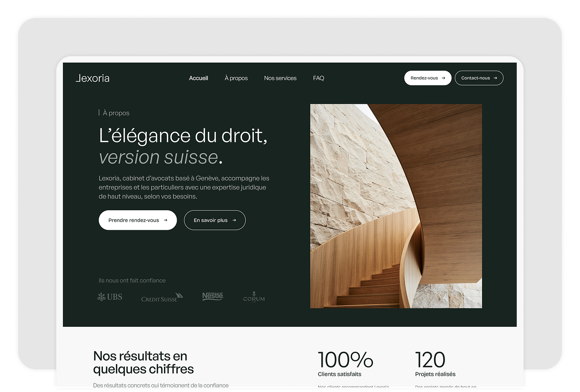
Task: Select the Credit Suisse client logo
Action: tap(162, 297)
